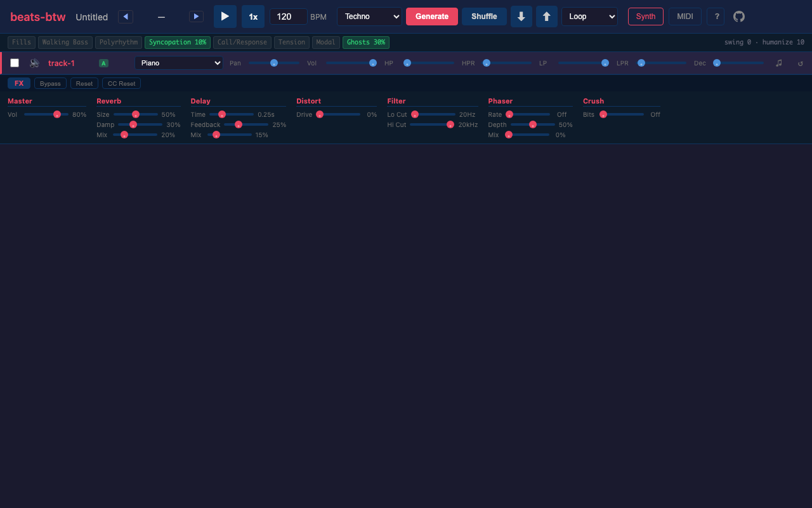Open the GitHub repository icon

738,17
